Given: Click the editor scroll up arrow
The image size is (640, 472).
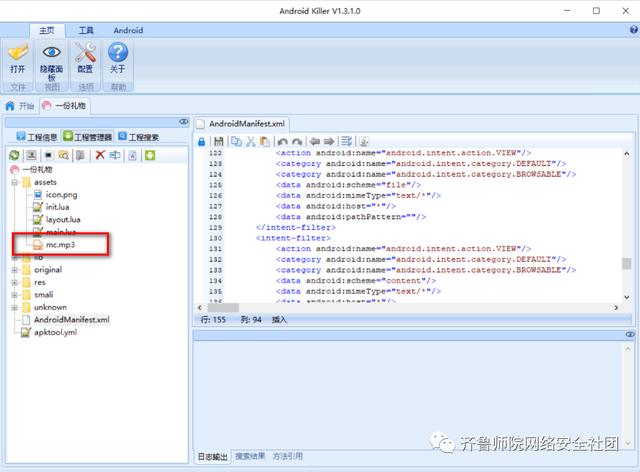Looking at the screenshot, I should point(627,154).
